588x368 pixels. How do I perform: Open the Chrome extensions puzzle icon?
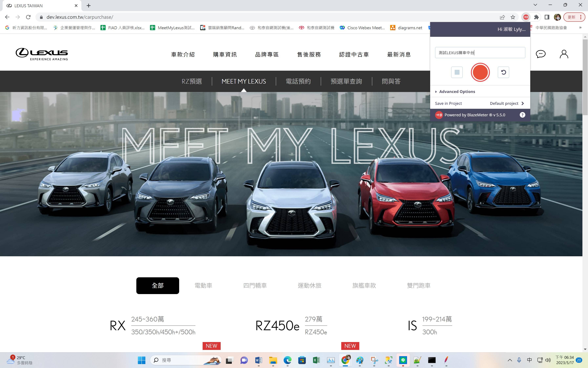536,17
